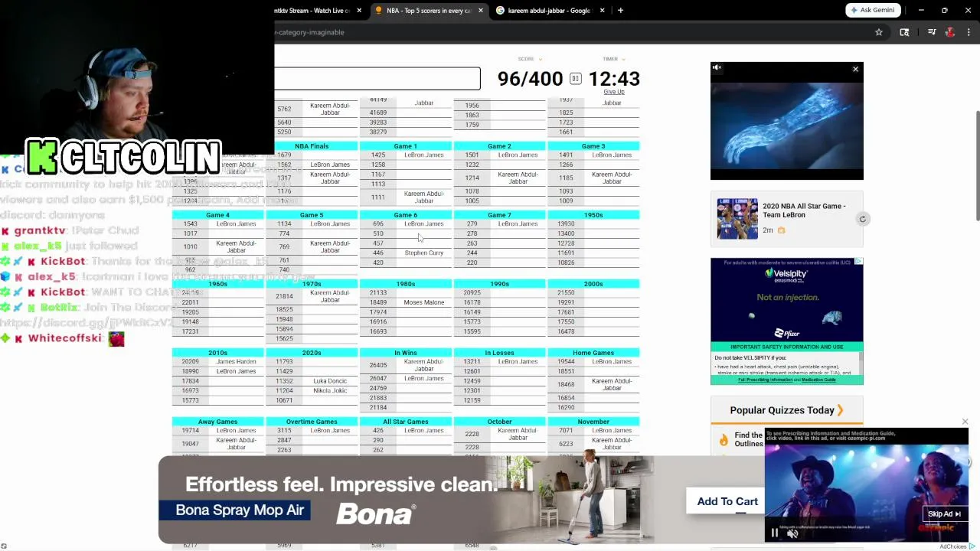The image size is (980, 551).
Task: Open a new browser tab
Action: [620, 10]
